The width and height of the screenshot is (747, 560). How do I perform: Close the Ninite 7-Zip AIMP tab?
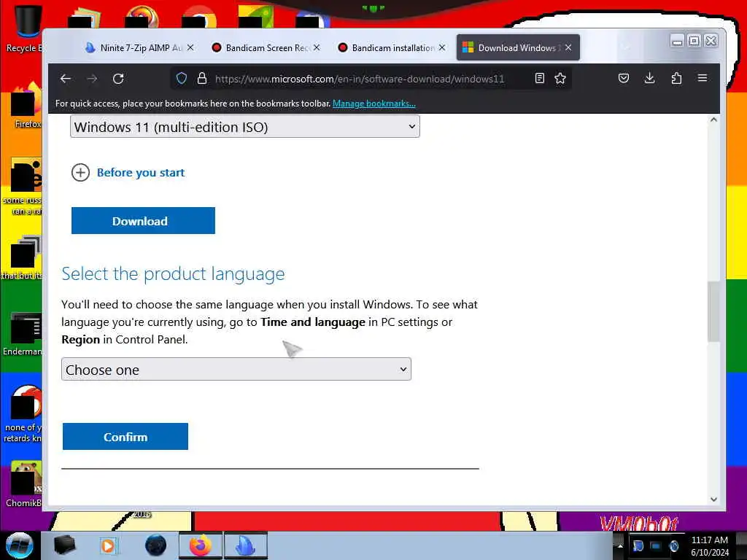[x=190, y=47]
